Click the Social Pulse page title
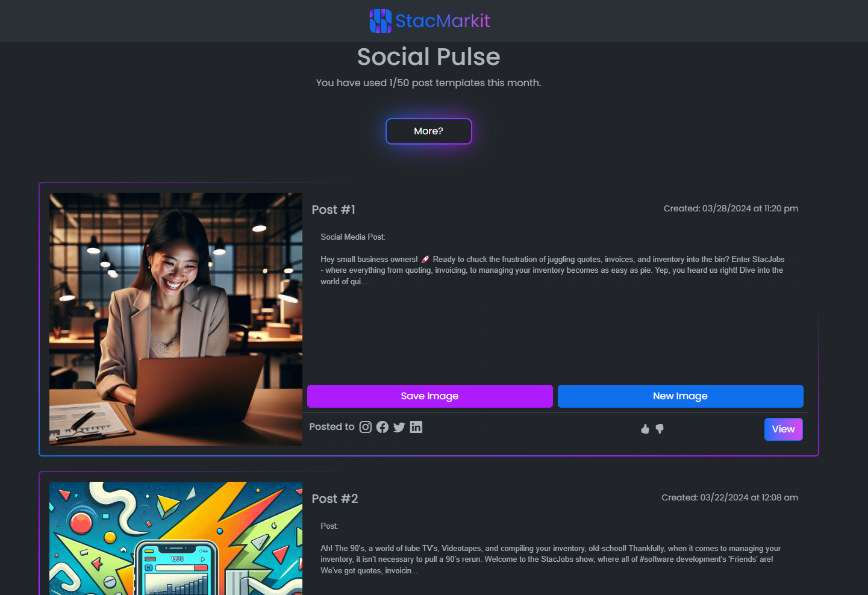The image size is (868, 595). pos(429,57)
